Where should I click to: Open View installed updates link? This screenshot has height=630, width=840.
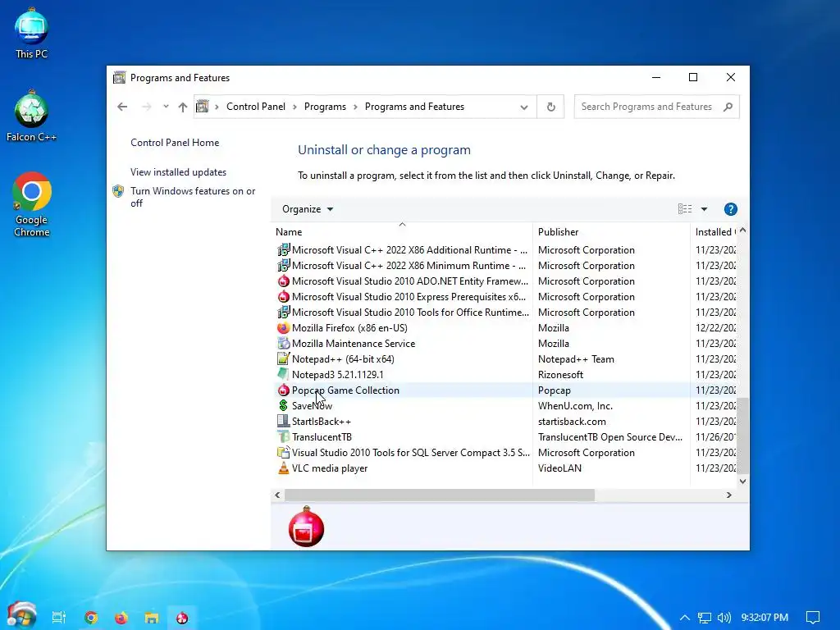pos(178,172)
